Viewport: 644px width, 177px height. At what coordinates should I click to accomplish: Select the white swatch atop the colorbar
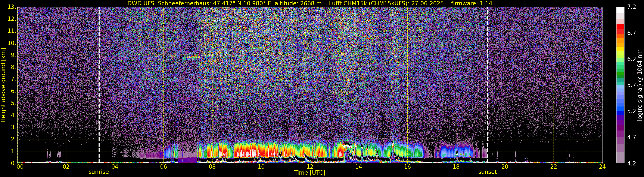click(x=620, y=10)
